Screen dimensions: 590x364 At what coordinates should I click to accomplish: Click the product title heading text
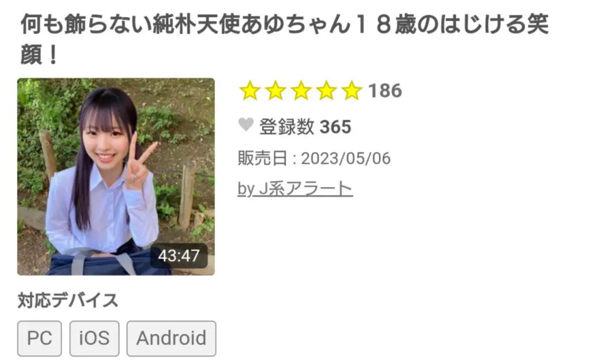point(285,39)
